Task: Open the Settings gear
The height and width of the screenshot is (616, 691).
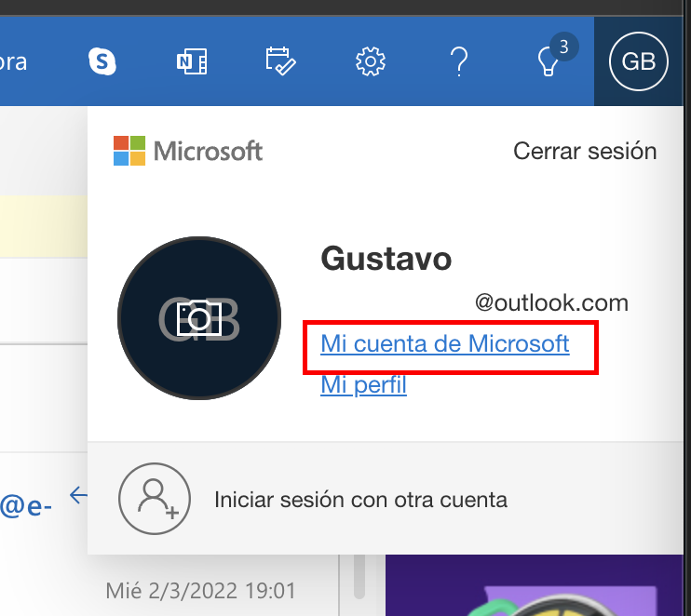Action: pyautogui.click(x=370, y=61)
